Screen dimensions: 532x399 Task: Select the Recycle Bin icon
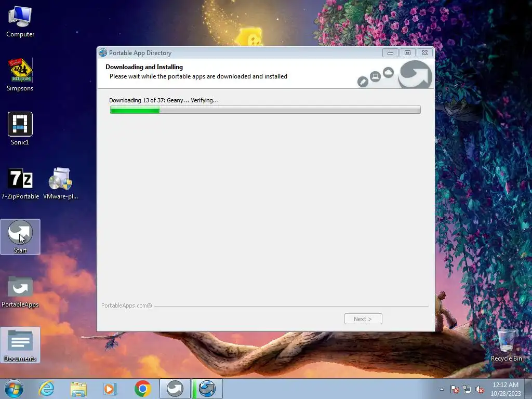coord(506,345)
